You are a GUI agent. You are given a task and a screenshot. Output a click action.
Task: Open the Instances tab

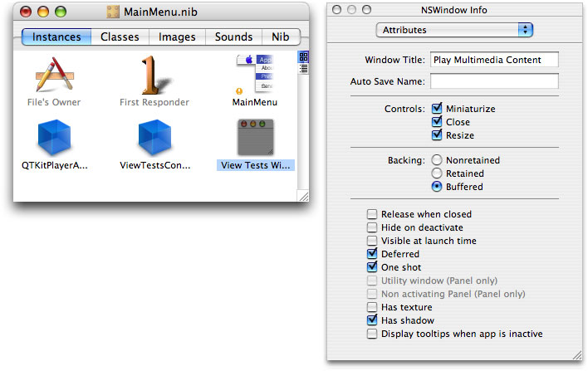click(56, 37)
